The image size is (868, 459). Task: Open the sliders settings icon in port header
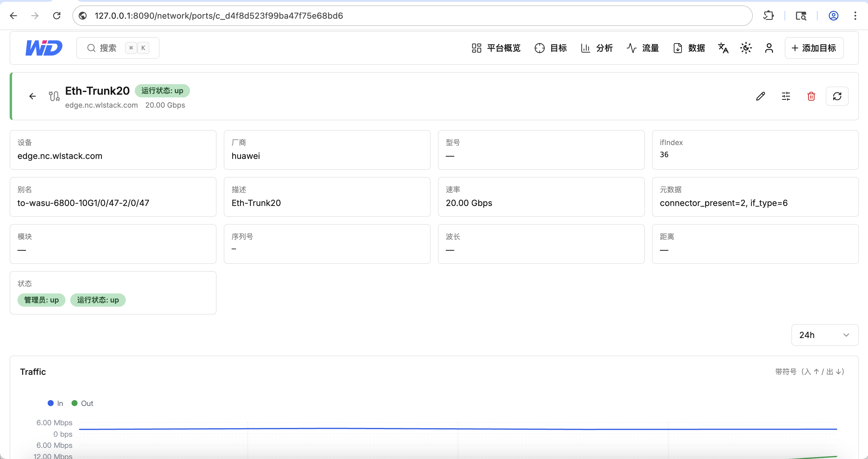(785, 97)
